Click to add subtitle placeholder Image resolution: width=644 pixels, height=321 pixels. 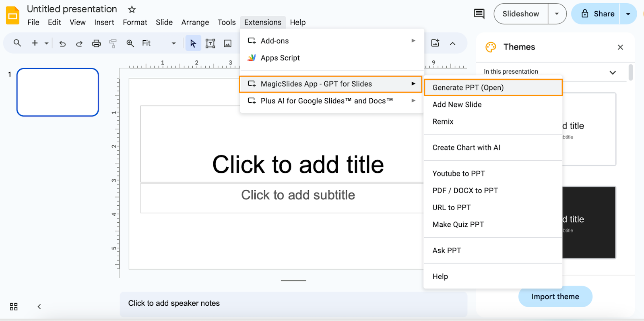coord(298,195)
